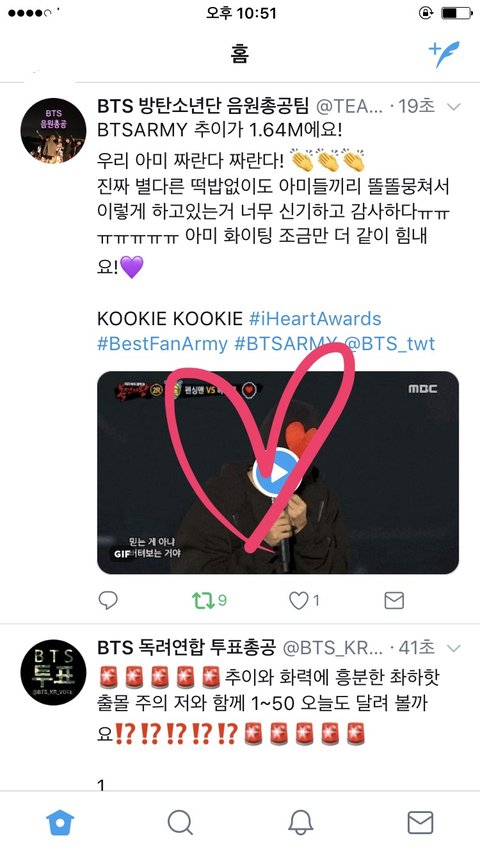The width and height of the screenshot is (480, 854).
Task: Open BTS 방탄소년단 음원총공팀 account name
Action: [x=203, y=106]
